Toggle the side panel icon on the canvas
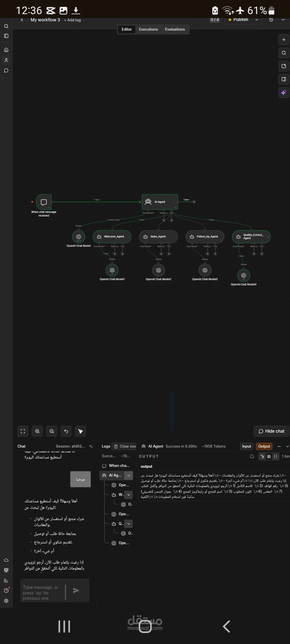The height and width of the screenshot is (644, 290). (x=284, y=79)
